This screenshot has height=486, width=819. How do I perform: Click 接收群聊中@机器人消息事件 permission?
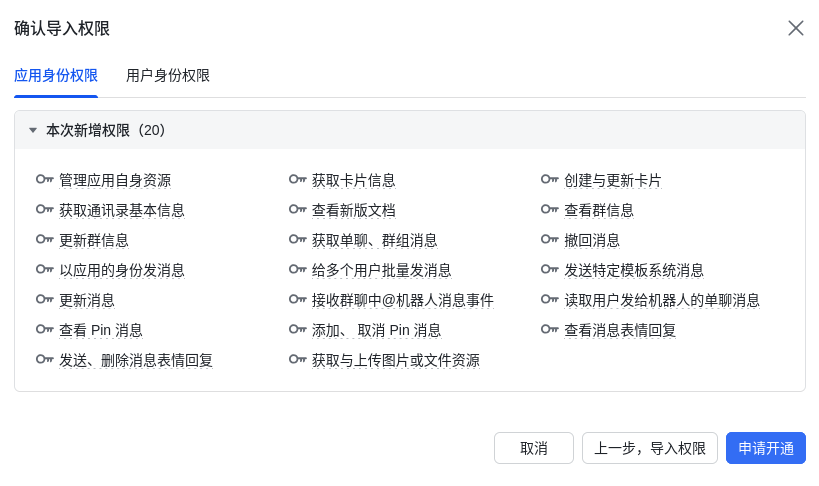[403, 300]
